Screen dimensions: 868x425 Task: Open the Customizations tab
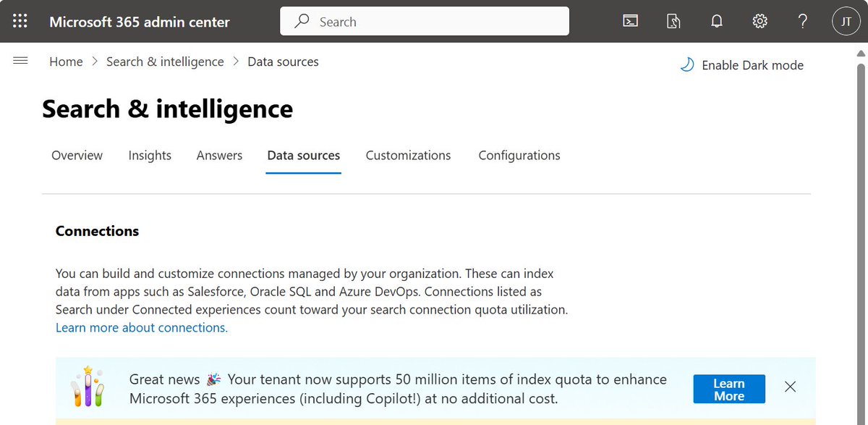coord(408,155)
